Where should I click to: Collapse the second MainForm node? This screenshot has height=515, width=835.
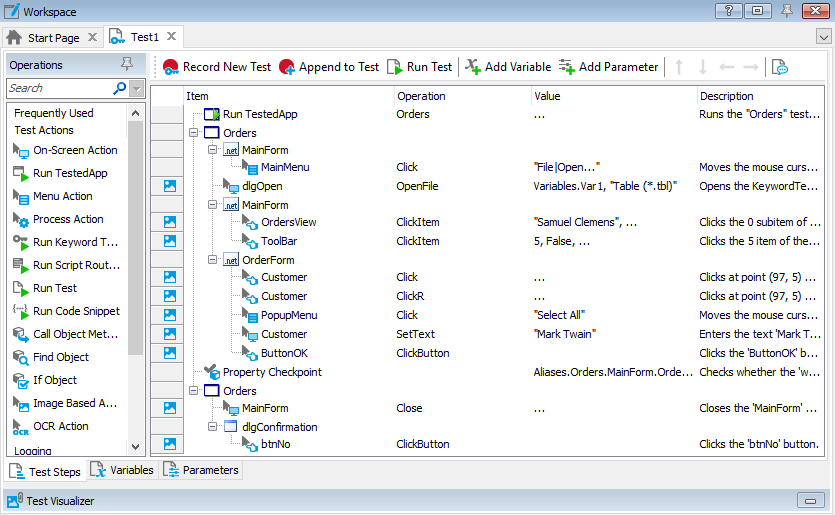coord(212,205)
